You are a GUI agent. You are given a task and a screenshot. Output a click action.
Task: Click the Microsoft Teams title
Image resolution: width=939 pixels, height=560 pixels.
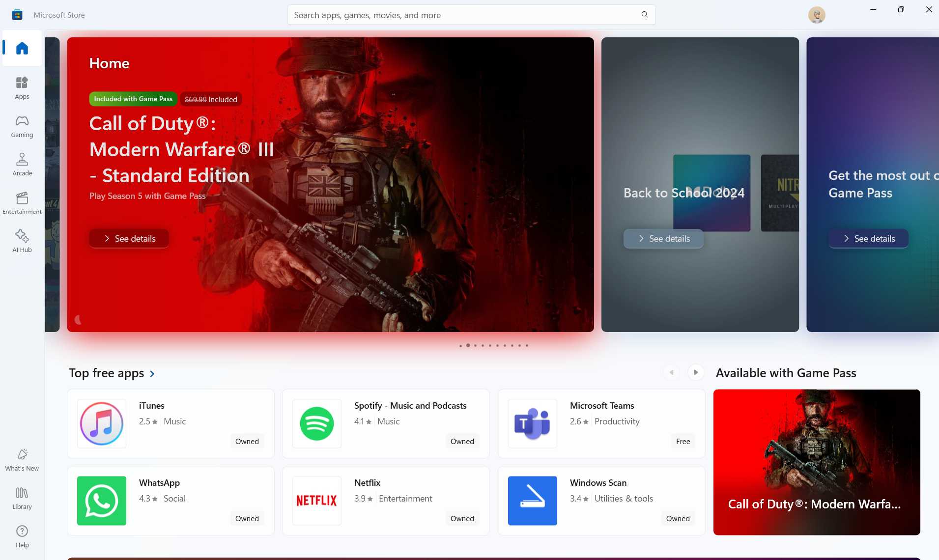tap(602, 406)
